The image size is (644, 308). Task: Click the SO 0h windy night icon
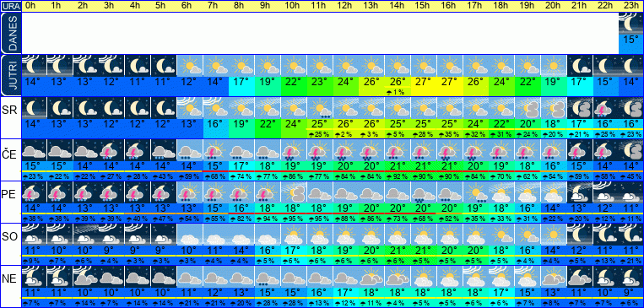pos(34,235)
